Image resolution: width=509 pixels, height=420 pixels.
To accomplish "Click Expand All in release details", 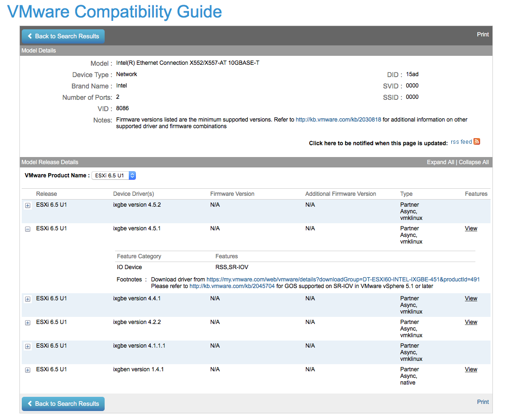I will [440, 162].
